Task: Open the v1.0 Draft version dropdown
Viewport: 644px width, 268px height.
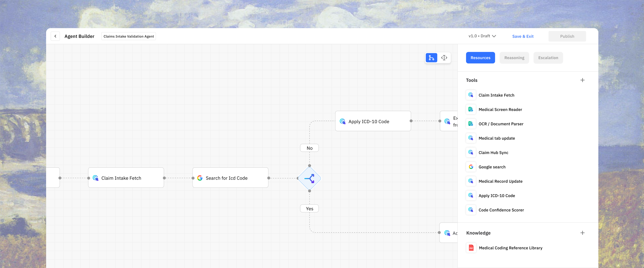Action: pyautogui.click(x=482, y=36)
